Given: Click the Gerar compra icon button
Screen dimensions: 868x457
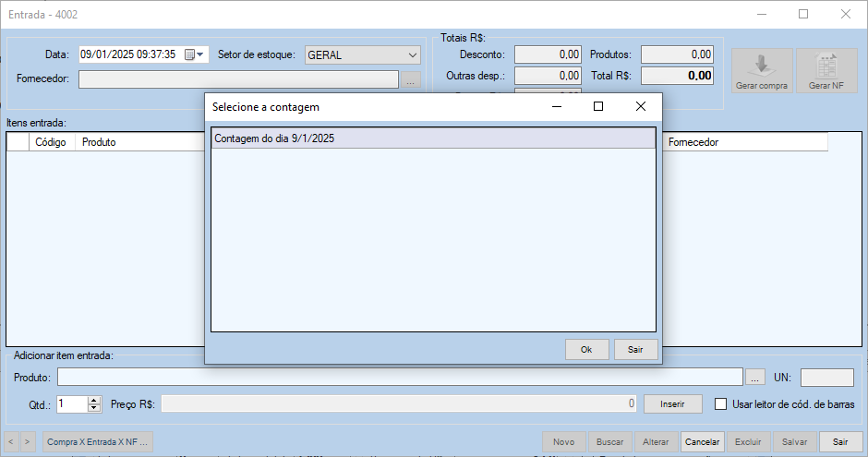Looking at the screenshot, I should click(x=762, y=71).
